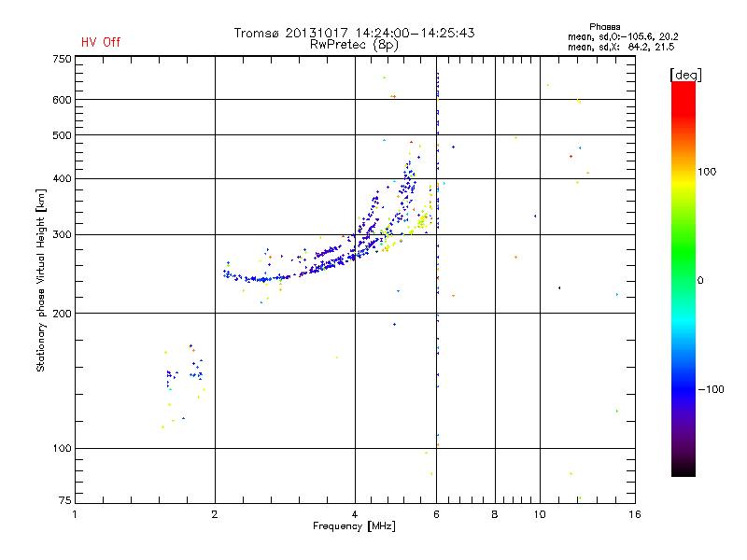The image size is (747, 560).
Task: Click the y-axis tick label '600'
Action: click(x=62, y=100)
